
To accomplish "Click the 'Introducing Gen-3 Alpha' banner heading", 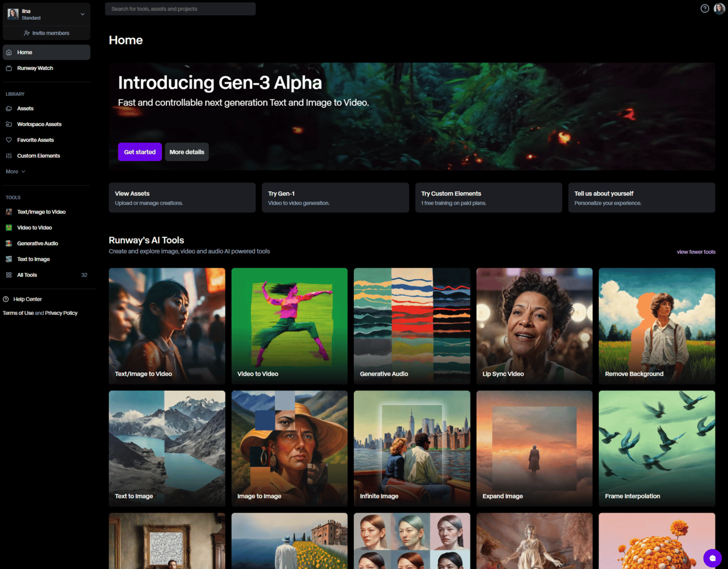I will (x=220, y=83).
